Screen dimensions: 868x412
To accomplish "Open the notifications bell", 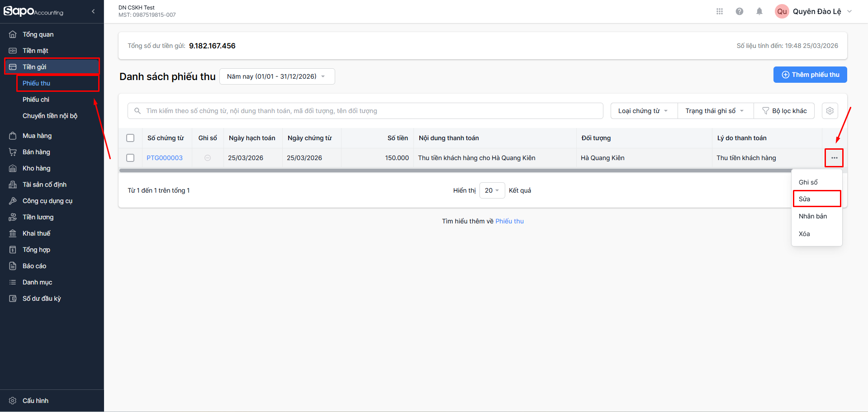I will tap(759, 11).
